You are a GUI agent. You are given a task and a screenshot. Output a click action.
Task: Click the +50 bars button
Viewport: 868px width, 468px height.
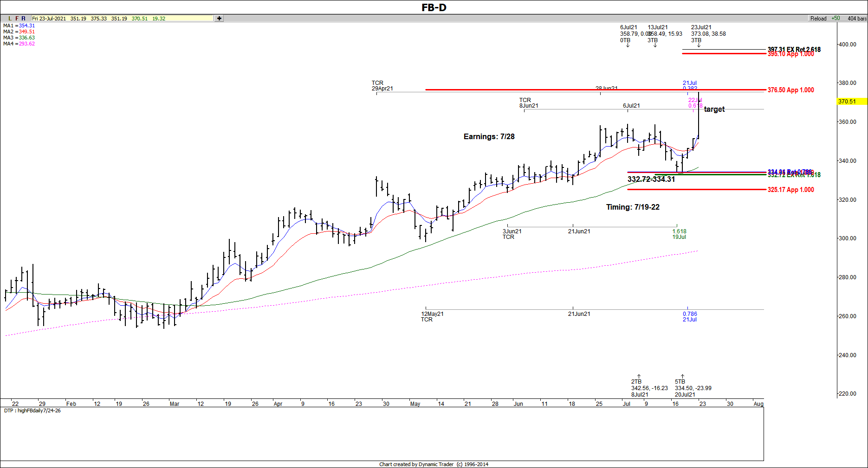pos(836,19)
